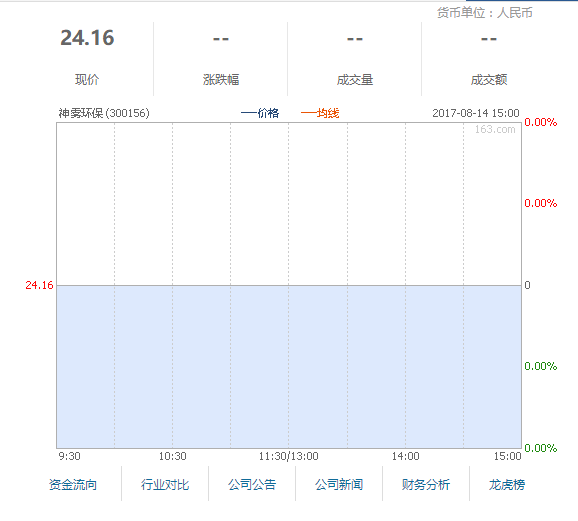
Task: Click the 163.com watermark in chart
Action: (x=495, y=129)
